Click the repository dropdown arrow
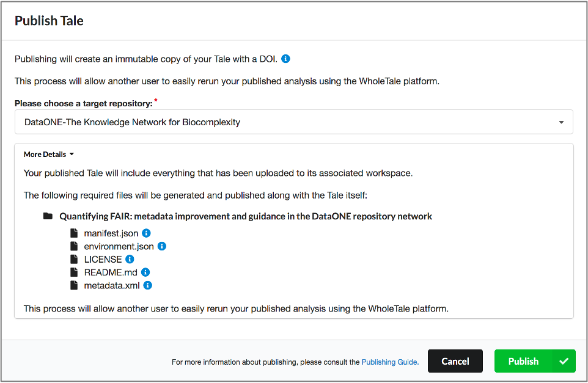 pos(561,122)
